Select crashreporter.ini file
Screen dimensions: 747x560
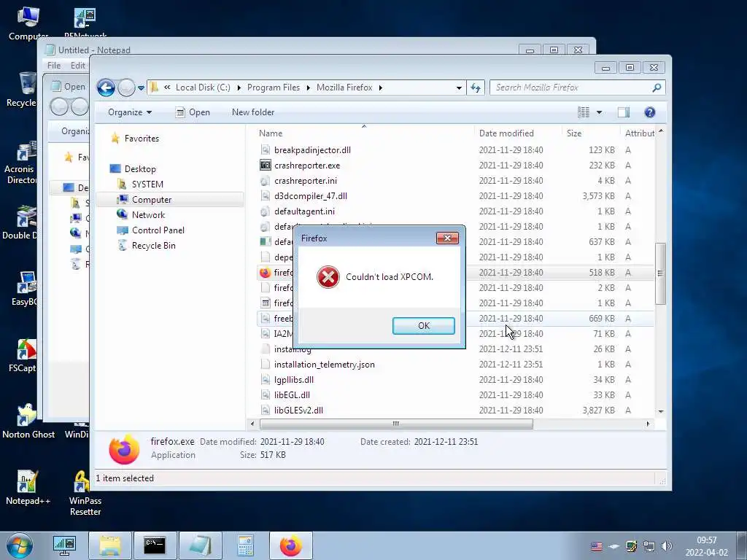(306, 181)
